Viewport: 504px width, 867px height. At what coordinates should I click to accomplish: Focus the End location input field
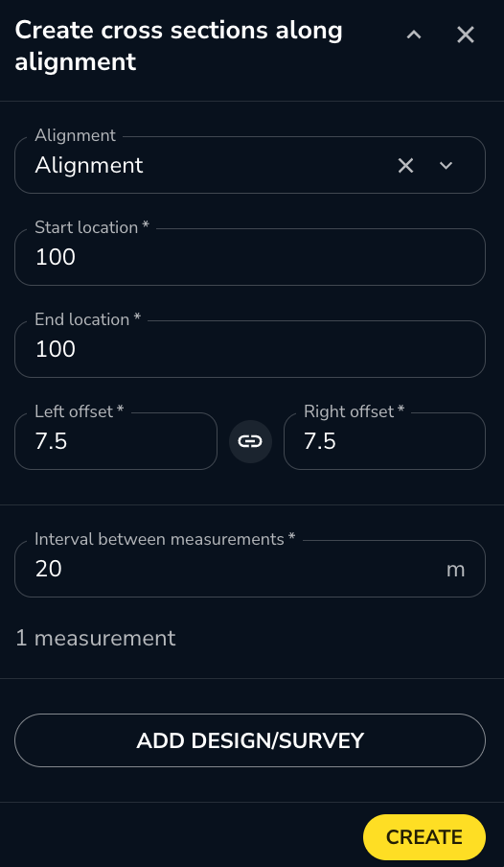coord(250,349)
